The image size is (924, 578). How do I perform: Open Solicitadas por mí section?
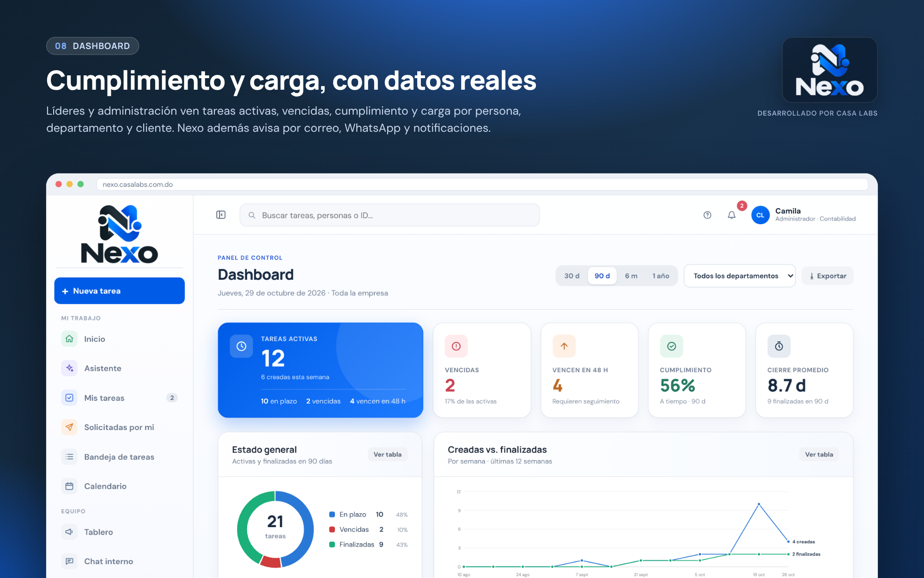pyautogui.click(x=120, y=427)
